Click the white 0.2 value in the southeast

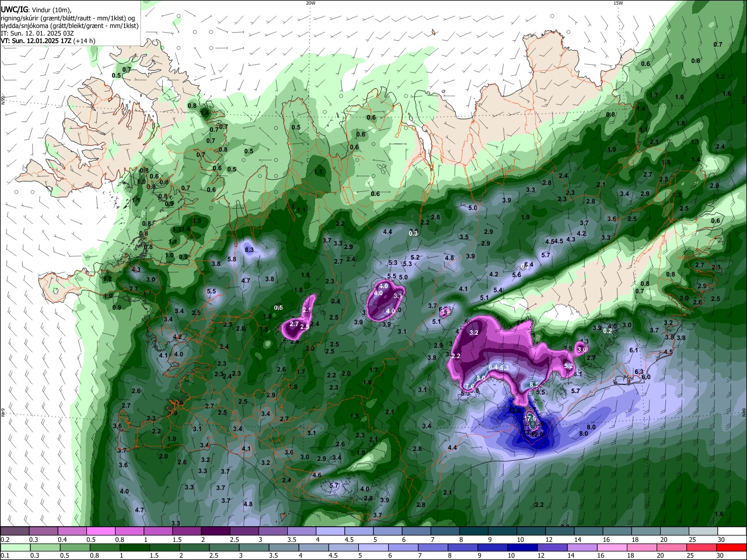point(607,331)
